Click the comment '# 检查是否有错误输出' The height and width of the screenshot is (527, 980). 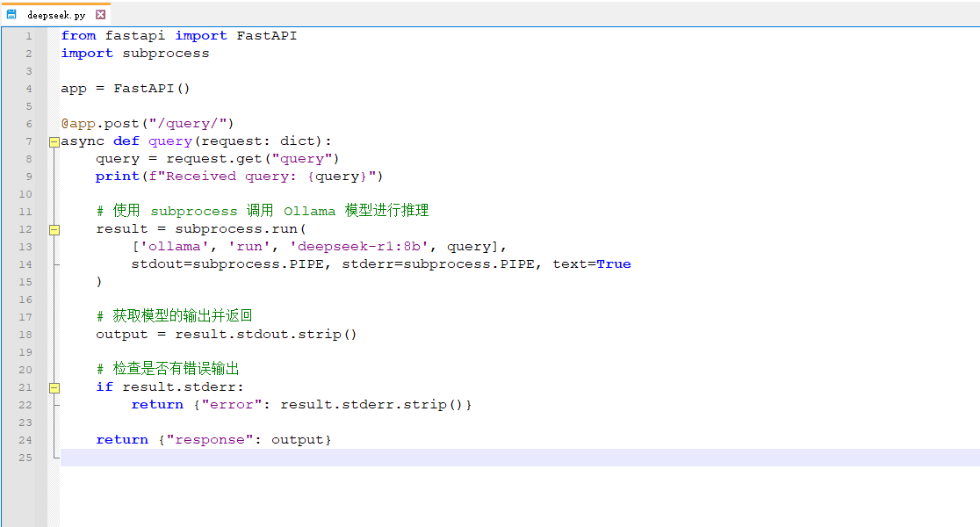coord(168,369)
